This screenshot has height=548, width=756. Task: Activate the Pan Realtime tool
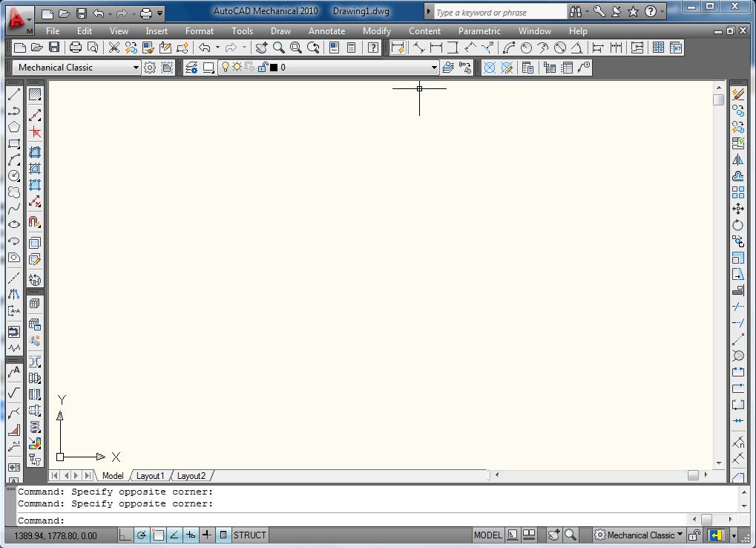(260, 47)
